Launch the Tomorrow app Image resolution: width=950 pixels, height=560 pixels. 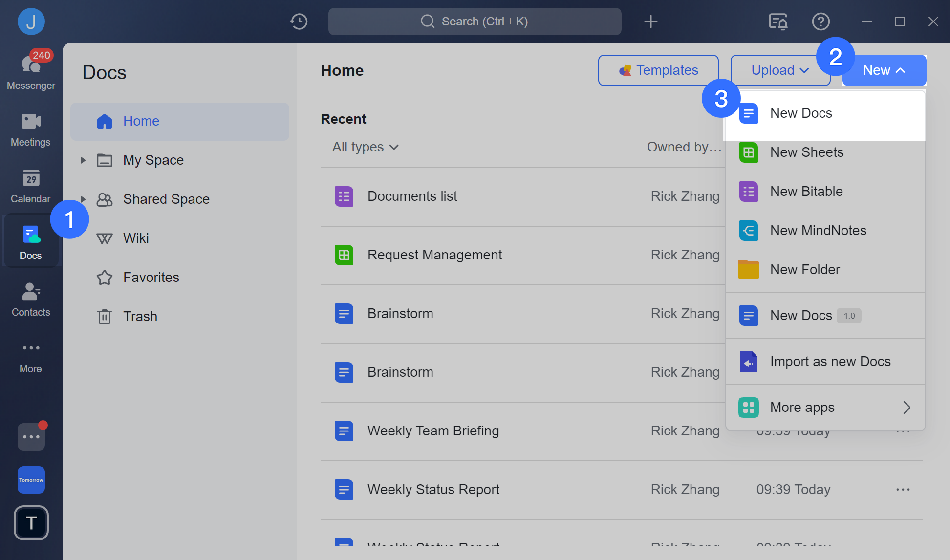coord(31,479)
